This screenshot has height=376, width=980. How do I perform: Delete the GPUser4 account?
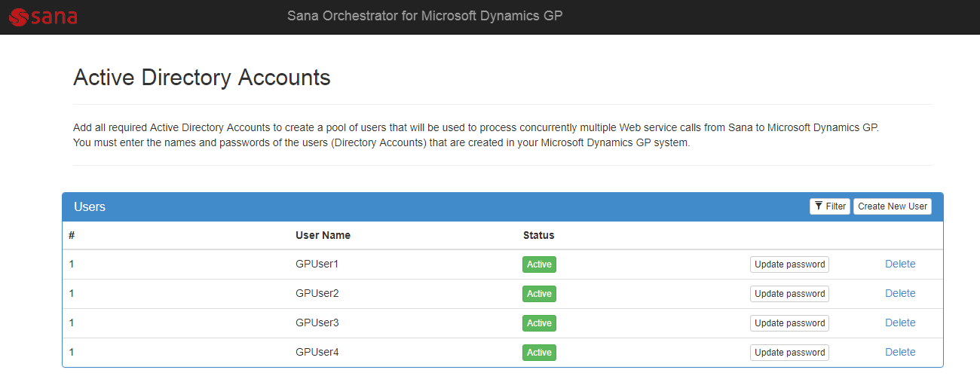[900, 352]
